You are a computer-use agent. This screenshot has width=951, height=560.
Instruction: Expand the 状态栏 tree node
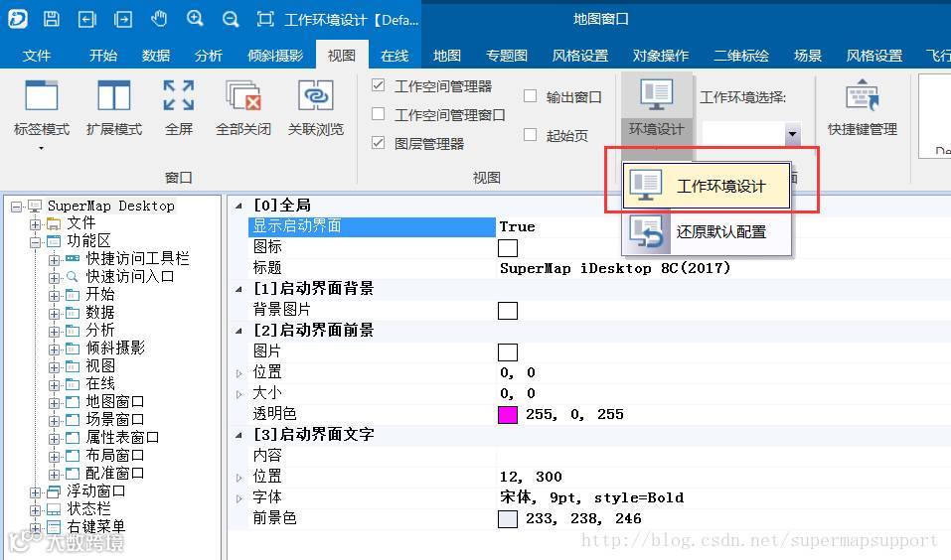[35, 509]
